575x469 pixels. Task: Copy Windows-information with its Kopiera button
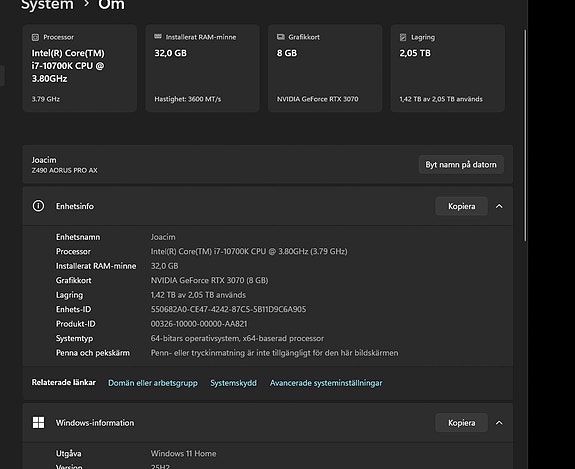point(461,423)
